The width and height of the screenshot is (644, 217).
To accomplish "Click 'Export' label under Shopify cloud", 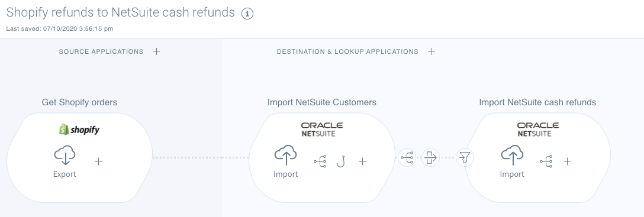I will (65, 174).
